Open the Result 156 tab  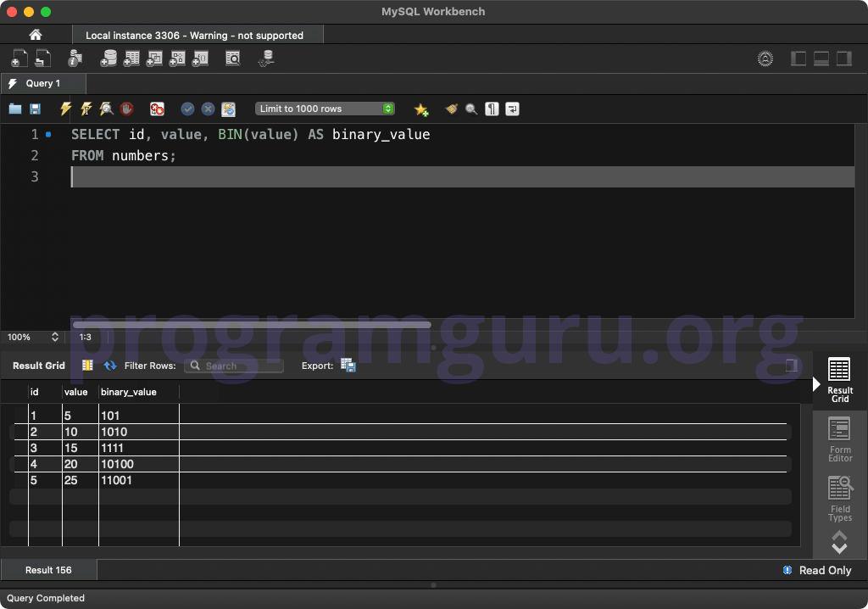(x=48, y=570)
